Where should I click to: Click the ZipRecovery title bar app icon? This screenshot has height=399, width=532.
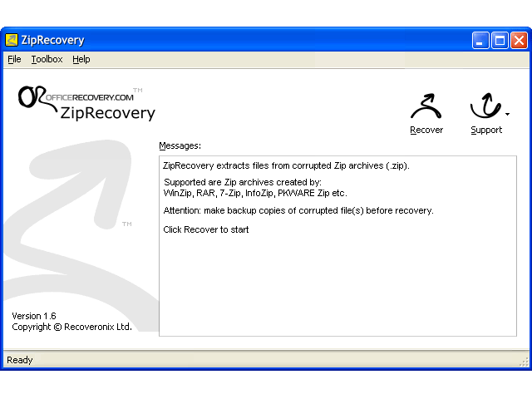[12, 40]
